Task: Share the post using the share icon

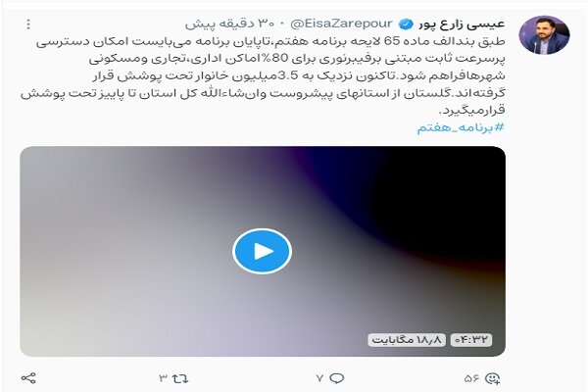Action: point(28,377)
